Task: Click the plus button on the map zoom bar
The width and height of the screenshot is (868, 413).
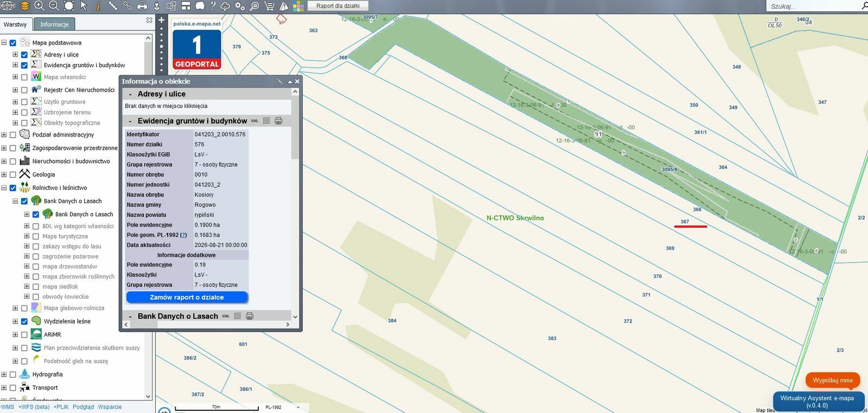Action: pos(161,20)
